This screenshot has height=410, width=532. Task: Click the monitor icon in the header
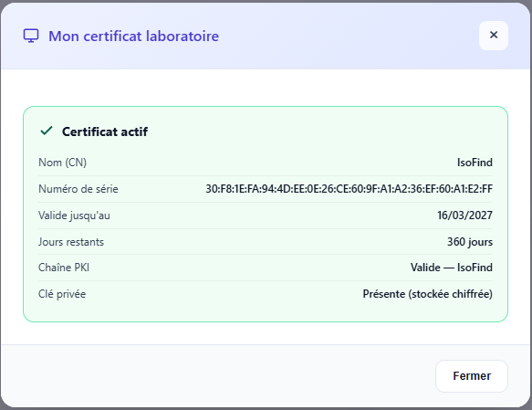(31, 36)
